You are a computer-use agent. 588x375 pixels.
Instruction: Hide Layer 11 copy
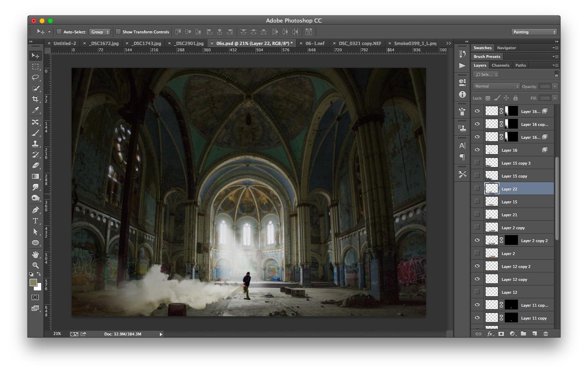point(477,318)
